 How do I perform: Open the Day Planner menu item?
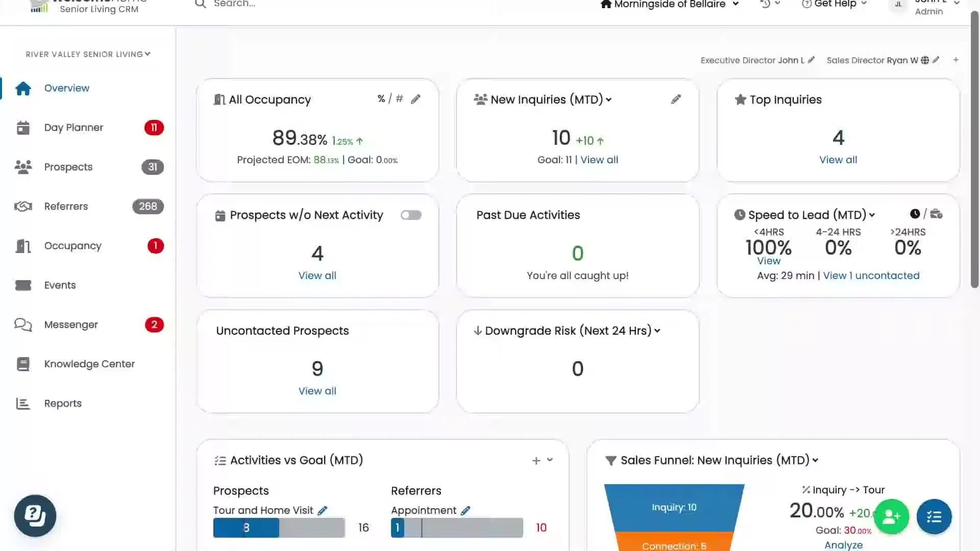(73, 128)
